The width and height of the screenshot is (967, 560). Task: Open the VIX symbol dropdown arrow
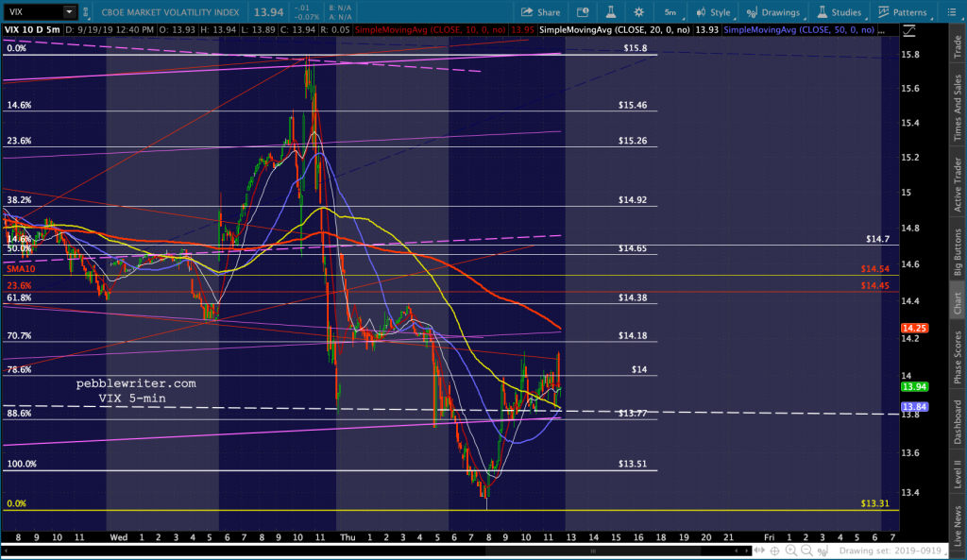point(70,12)
